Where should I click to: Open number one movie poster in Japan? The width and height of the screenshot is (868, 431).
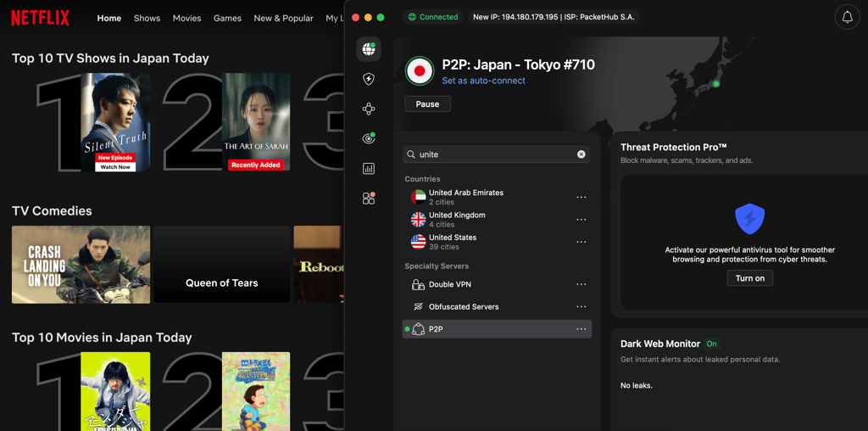(x=115, y=391)
